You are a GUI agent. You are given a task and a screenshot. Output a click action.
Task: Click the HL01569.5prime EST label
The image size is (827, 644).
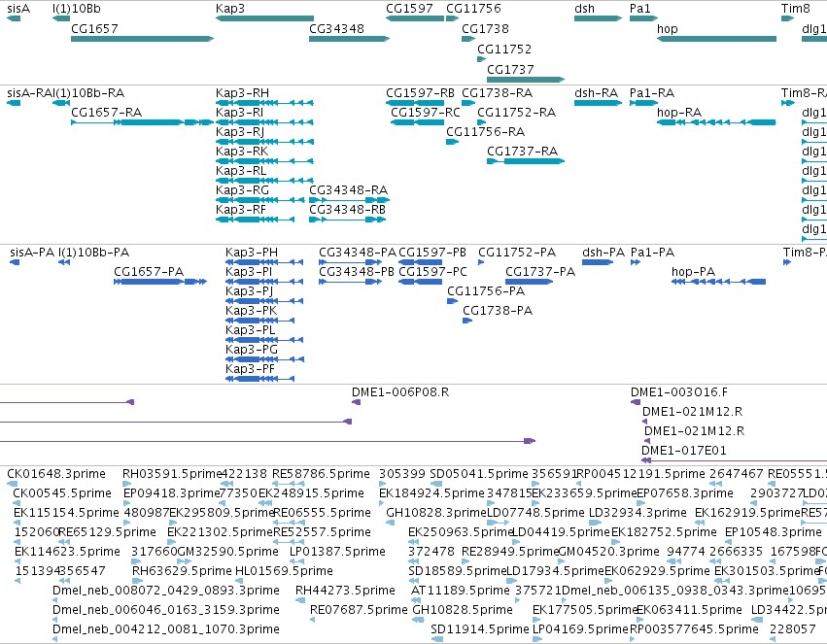click(284, 571)
